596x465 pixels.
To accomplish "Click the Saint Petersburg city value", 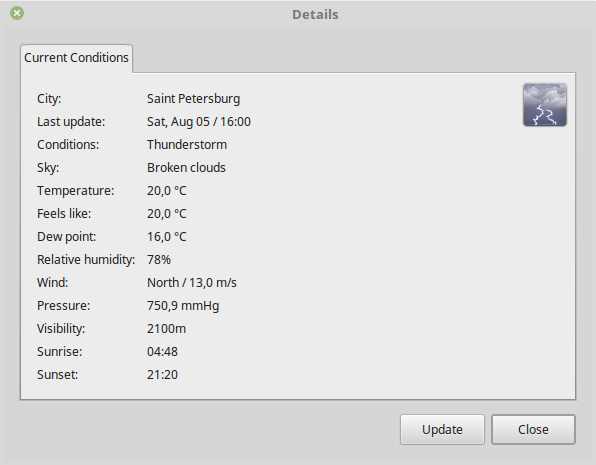I will coord(193,99).
